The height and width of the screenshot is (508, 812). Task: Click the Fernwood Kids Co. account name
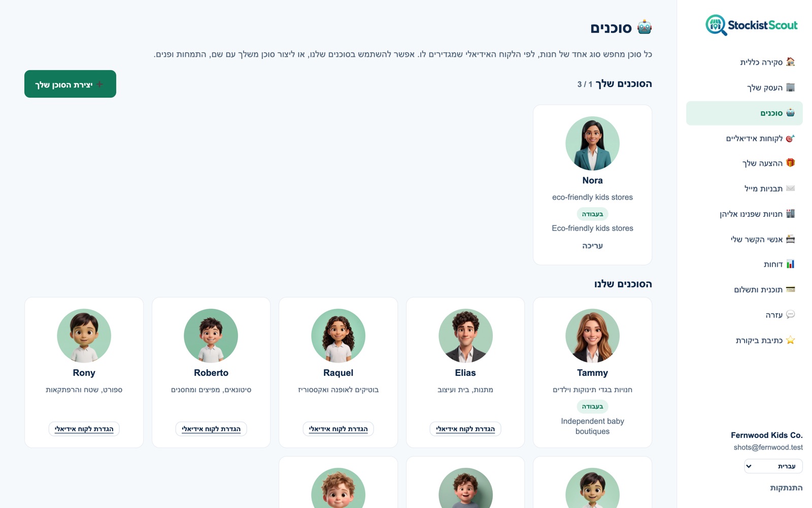(767, 435)
